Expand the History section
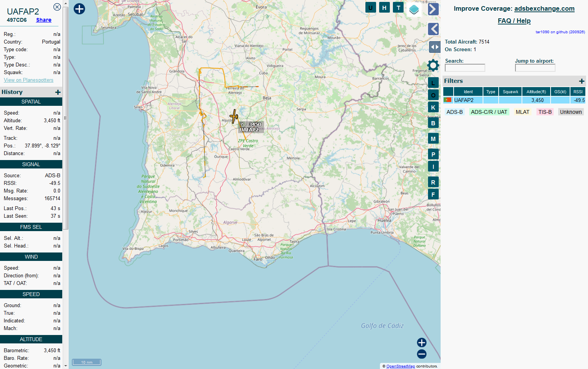This screenshot has width=588, height=369. 58,92
